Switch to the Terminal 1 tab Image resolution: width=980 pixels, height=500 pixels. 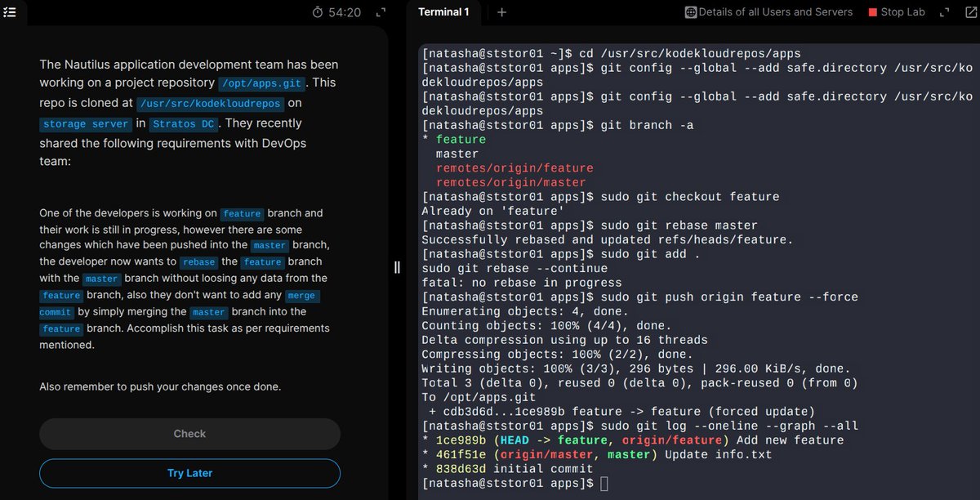click(443, 12)
